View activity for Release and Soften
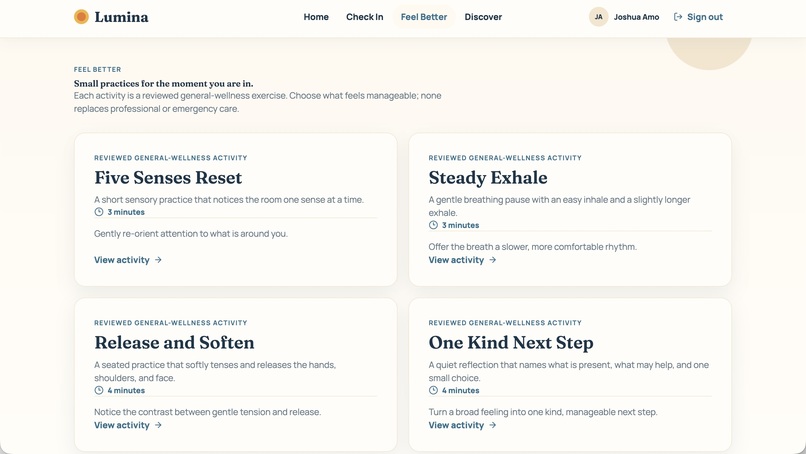Image resolution: width=806 pixels, height=454 pixels. [128, 425]
